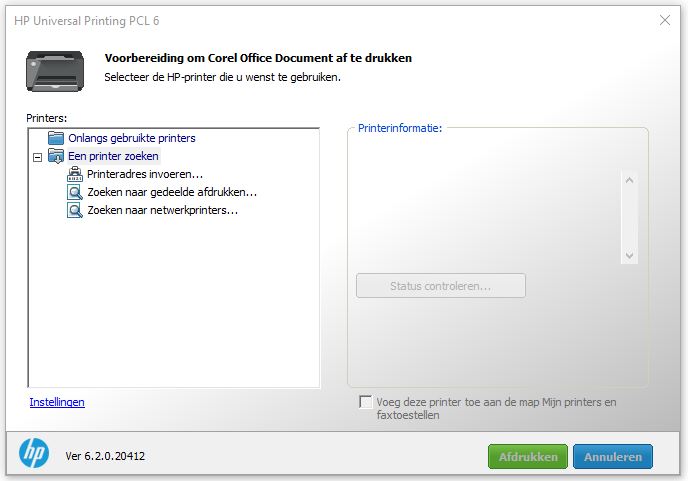Click the magnifier icon for netwerkprinters
This screenshot has height=481, width=688.
(75, 210)
